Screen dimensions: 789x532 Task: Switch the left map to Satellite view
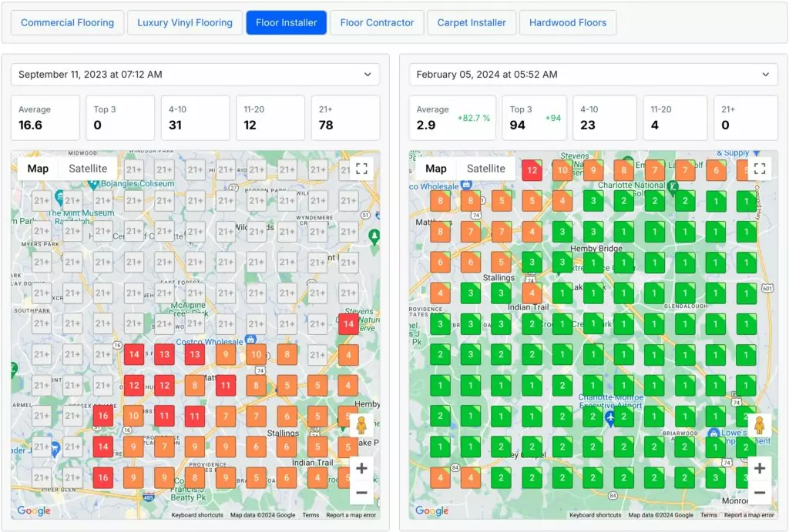(89, 168)
